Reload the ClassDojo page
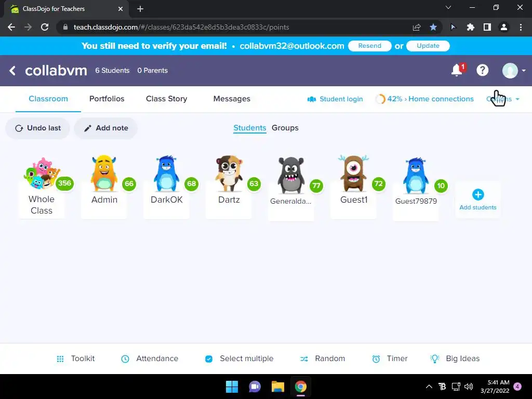532x399 pixels. point(45,27)
